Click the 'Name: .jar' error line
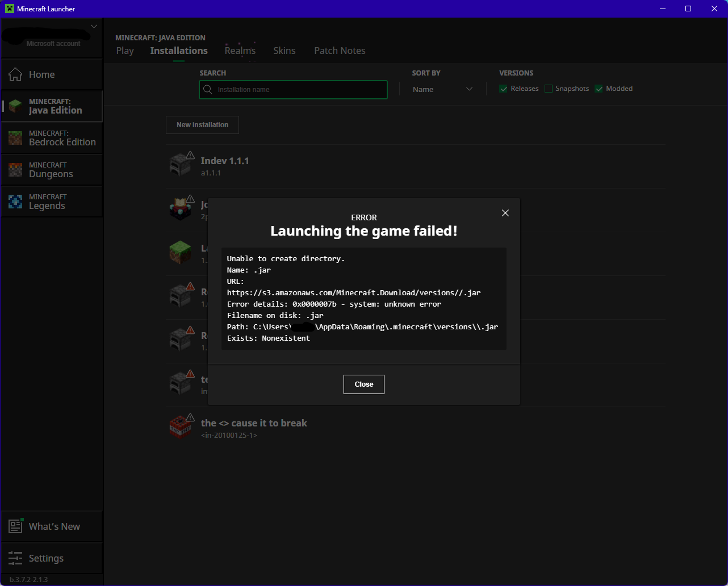 [249, 270]
